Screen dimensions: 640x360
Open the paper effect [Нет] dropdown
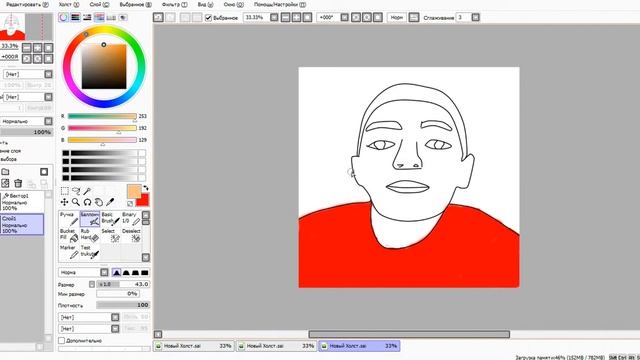click(48, 97)
